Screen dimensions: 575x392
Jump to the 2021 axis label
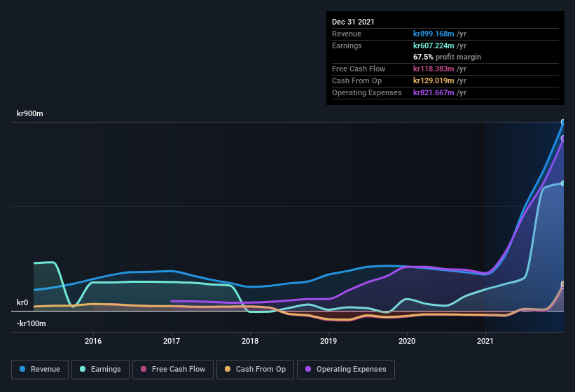485,341
